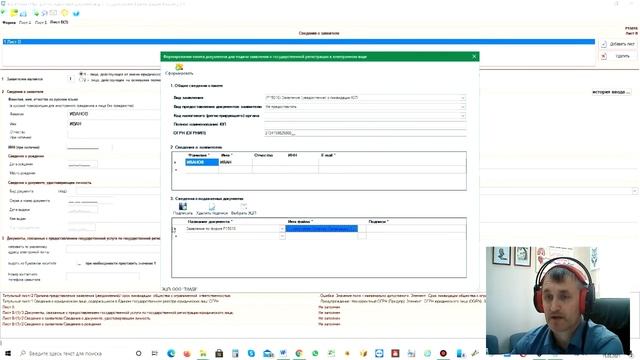Click the E-mail column header in applicant table
Viewport: 640px width, 360px height.
click(x=328, y=155)
